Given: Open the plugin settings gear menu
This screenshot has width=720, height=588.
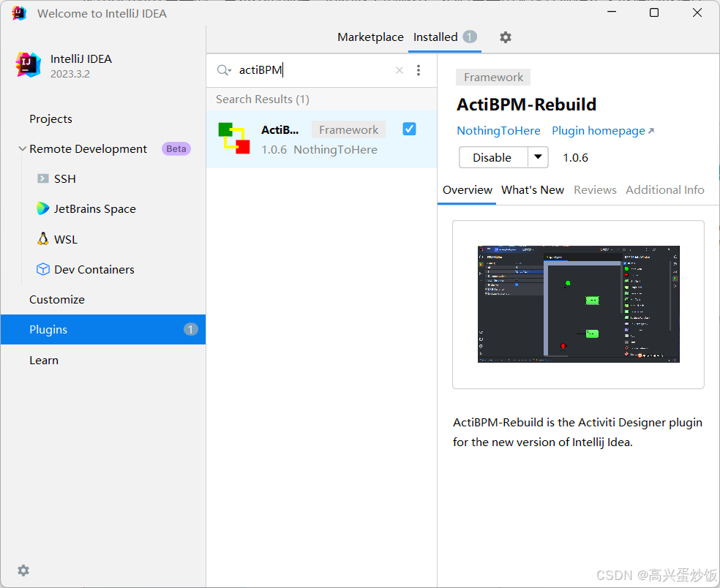Looking at the screenshot, I should 505,37.
